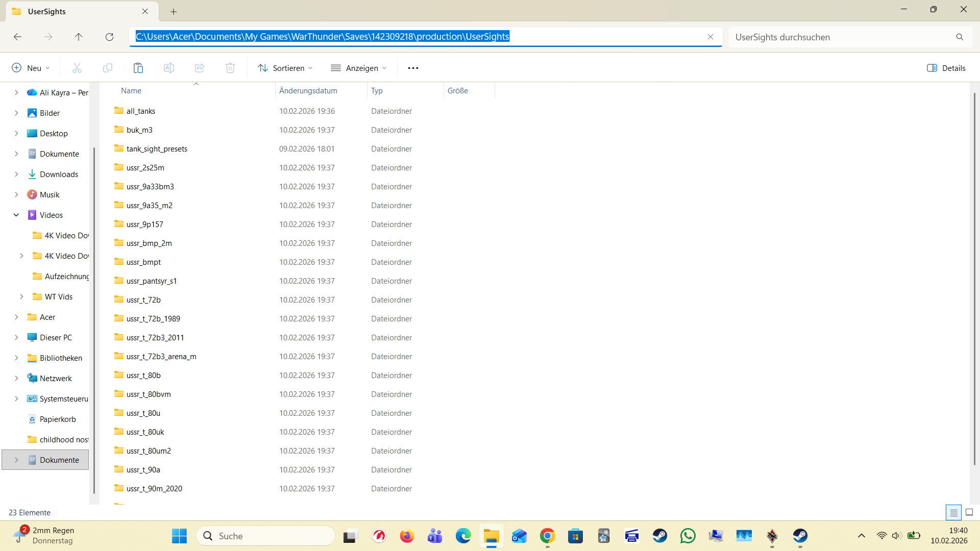Open WhatsApp from the taskbar
This screenshot has width=980, height=551.
click(x=688, y=536)
